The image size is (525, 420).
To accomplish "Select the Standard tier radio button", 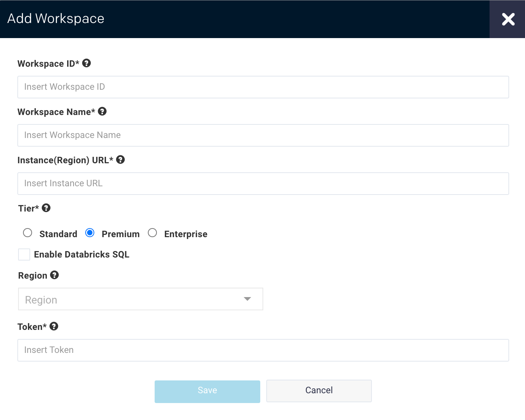I will click(x=28, y=233).
